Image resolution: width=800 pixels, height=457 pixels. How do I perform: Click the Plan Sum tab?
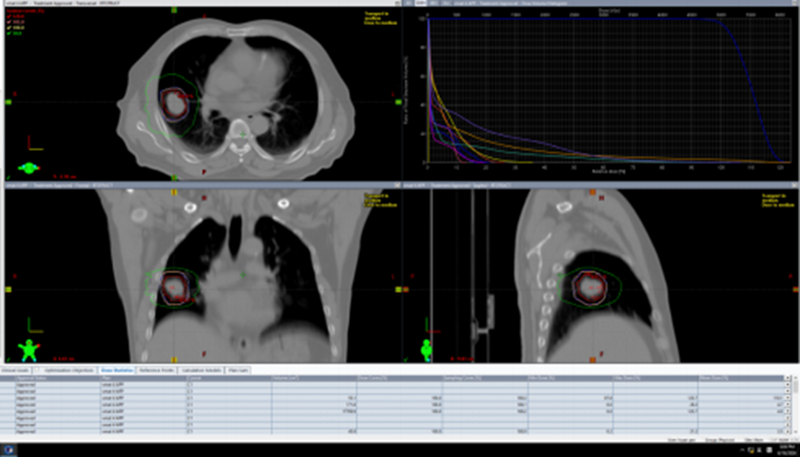tap(238, 370)
